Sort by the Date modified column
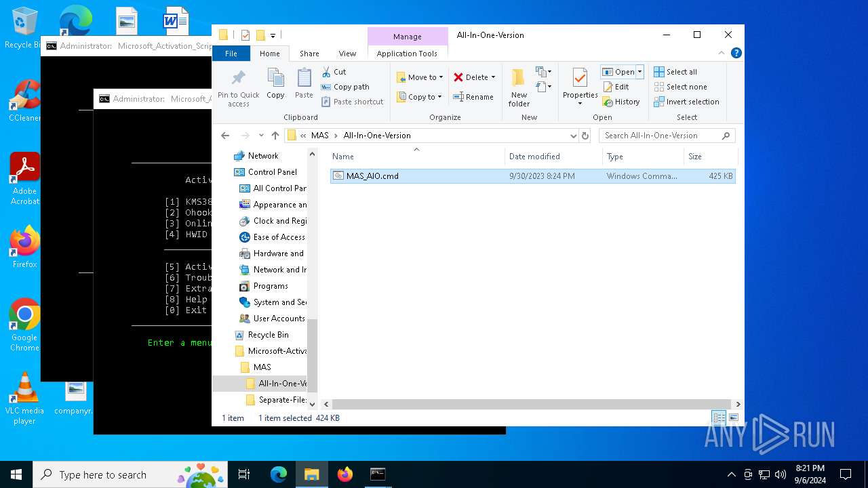 [553, 157]
